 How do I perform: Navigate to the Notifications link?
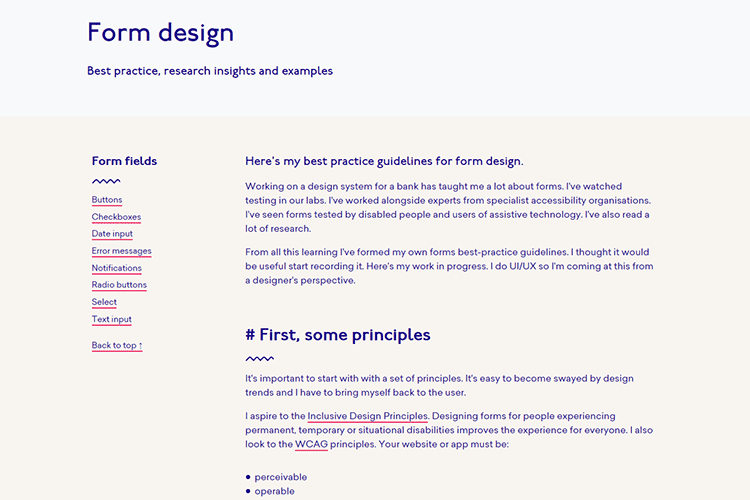click(116, 268)
